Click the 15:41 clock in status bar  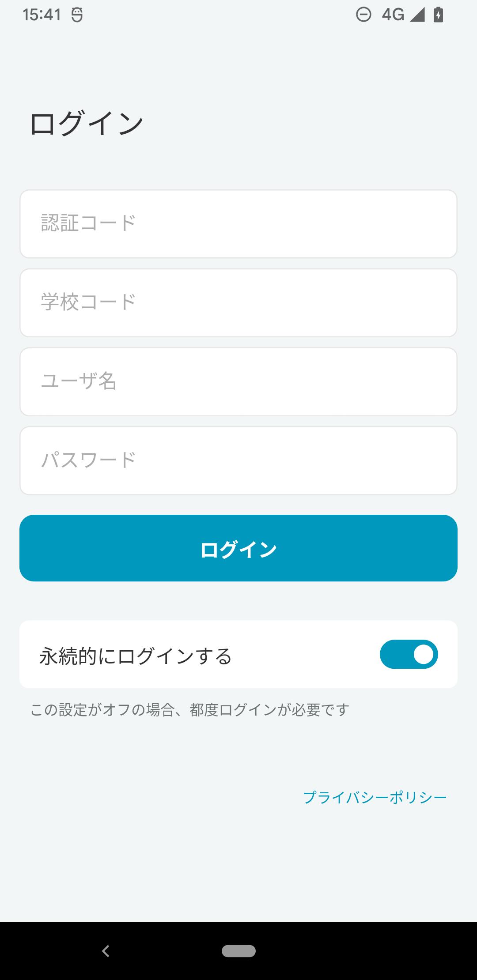pos(42,15)
